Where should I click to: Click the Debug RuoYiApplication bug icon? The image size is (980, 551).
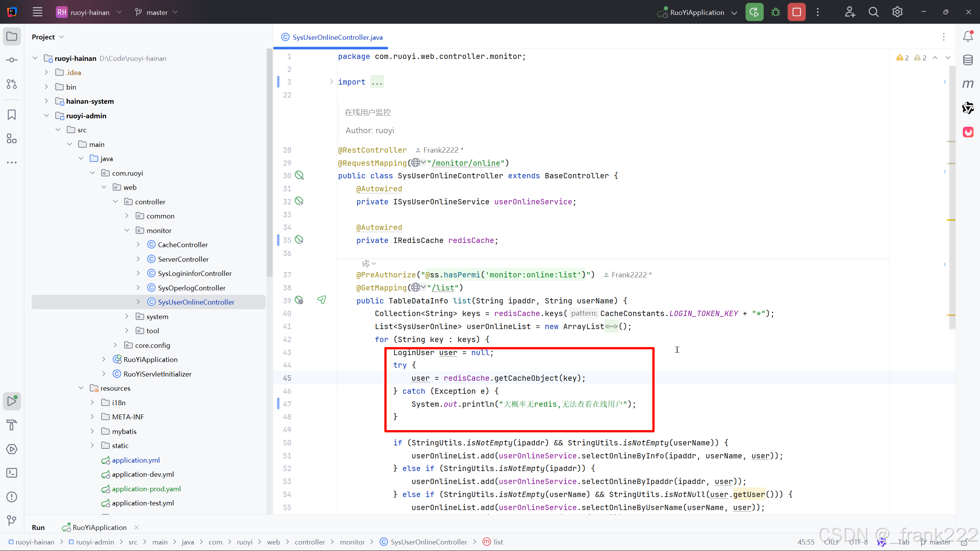point(776,12)
